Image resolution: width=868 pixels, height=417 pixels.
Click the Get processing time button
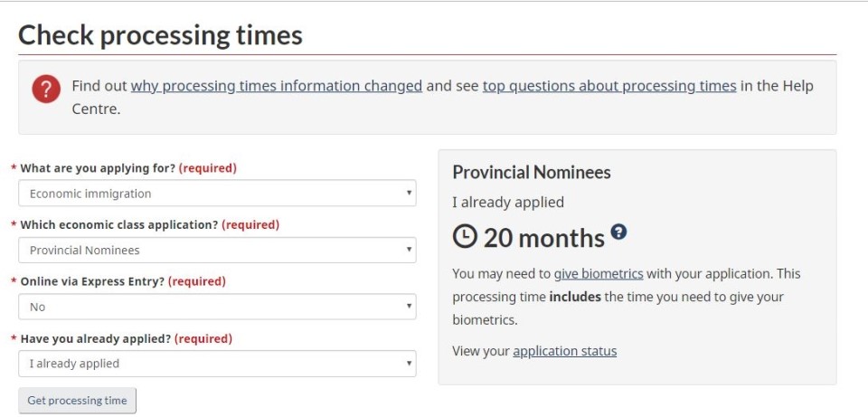(x=77, y=401)
